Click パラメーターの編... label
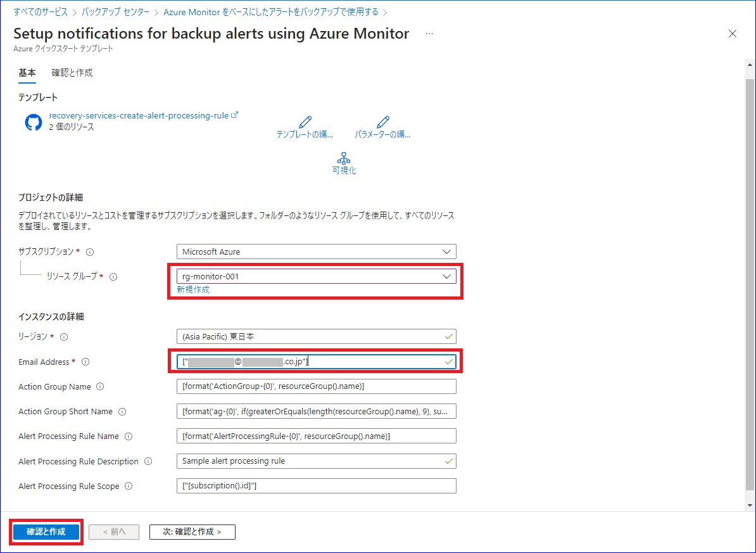Image resolution: width=756 pixels, height=553 pixels. point(383,135)
